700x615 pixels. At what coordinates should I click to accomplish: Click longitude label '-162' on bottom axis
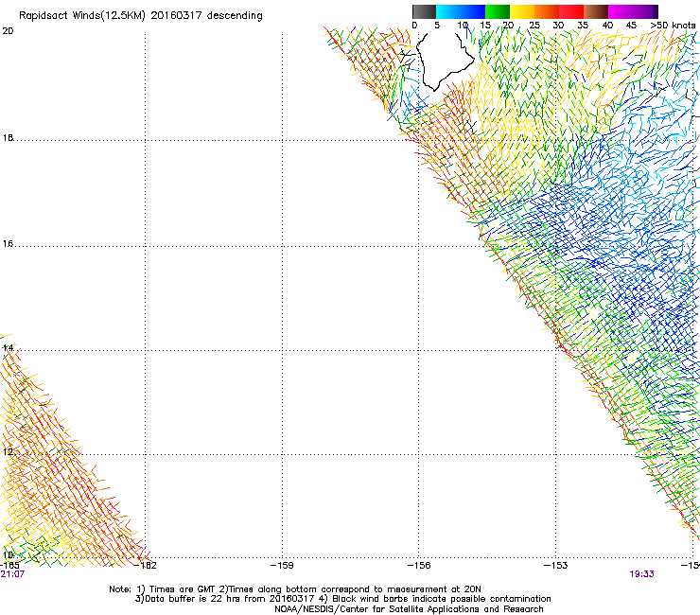pyautogui.click(x=146, y=566)
